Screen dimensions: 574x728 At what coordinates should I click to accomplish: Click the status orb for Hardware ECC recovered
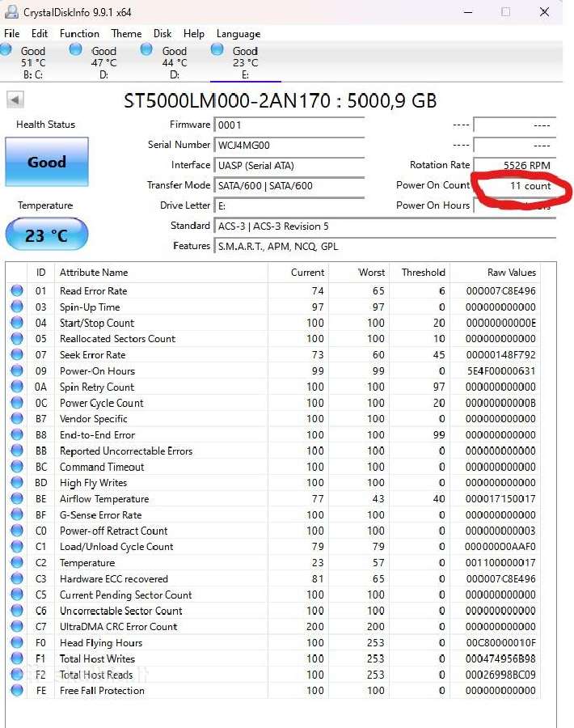tap(17, 578)
